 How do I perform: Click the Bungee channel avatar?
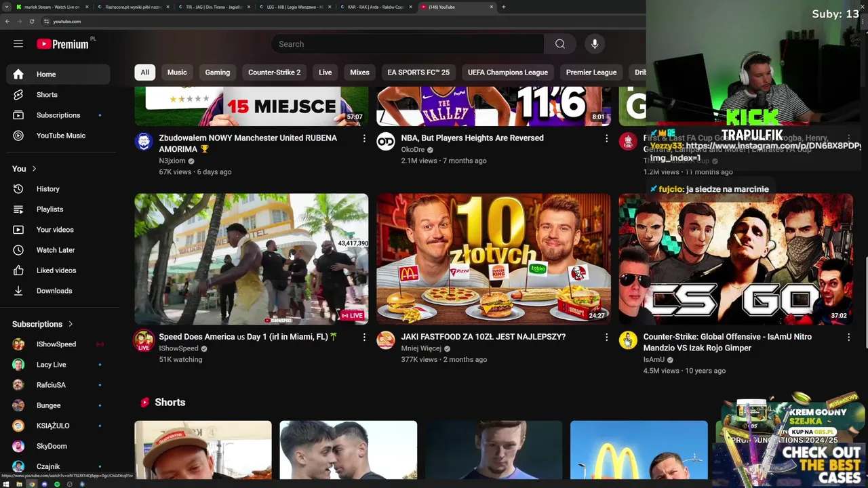18,405
